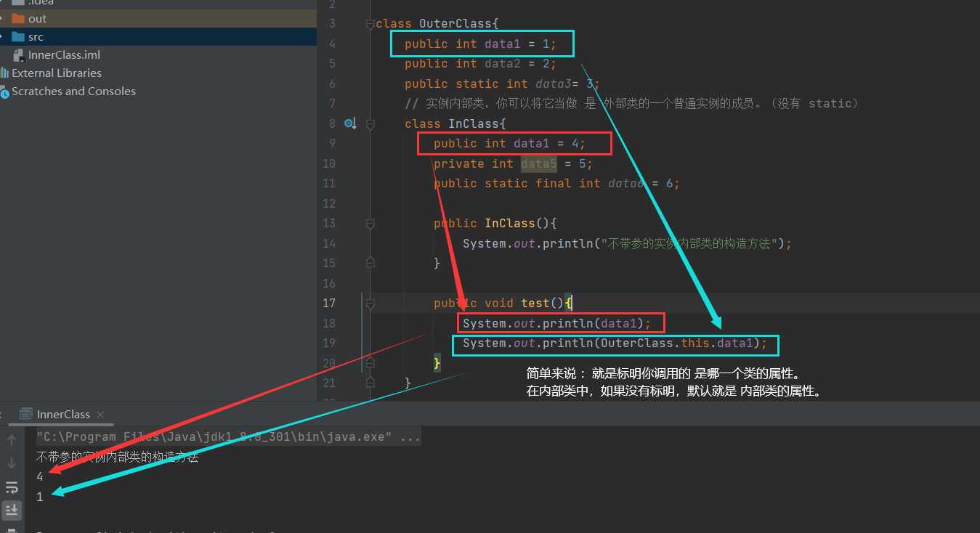Collapse the InClass fold on line 8
Screen dimensions: 980x533
(370, 124)
